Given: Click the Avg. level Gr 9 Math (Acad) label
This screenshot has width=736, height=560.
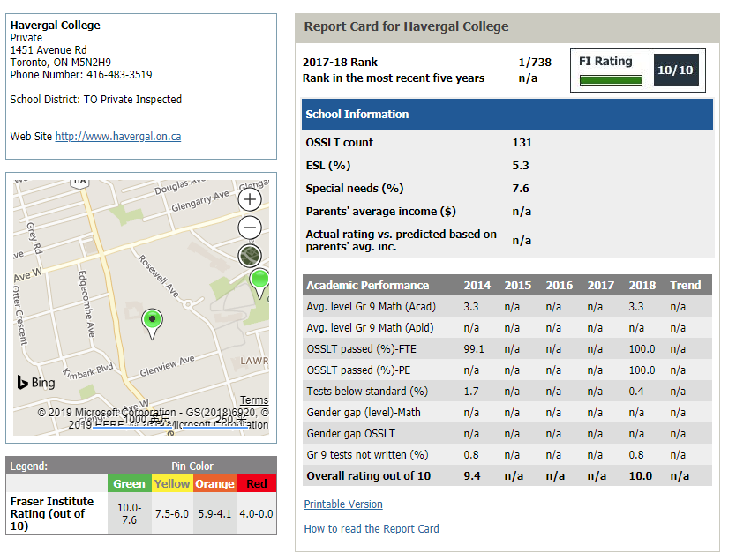Looking at the screenshot, I should point(371,307).
